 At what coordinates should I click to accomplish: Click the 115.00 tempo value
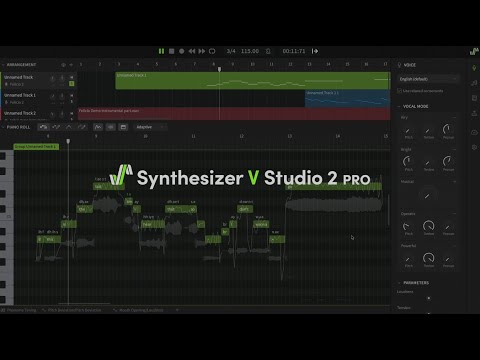[x=250, y=51]
